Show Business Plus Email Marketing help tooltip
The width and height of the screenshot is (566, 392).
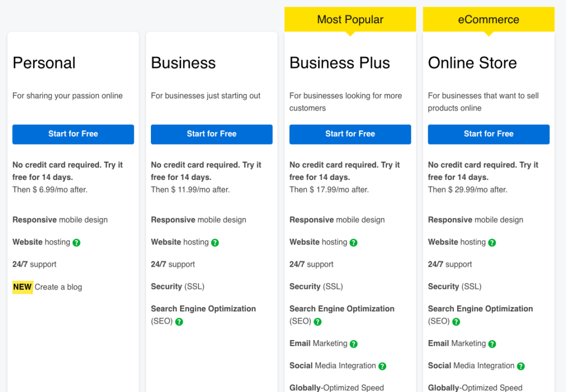click(354, 344)
